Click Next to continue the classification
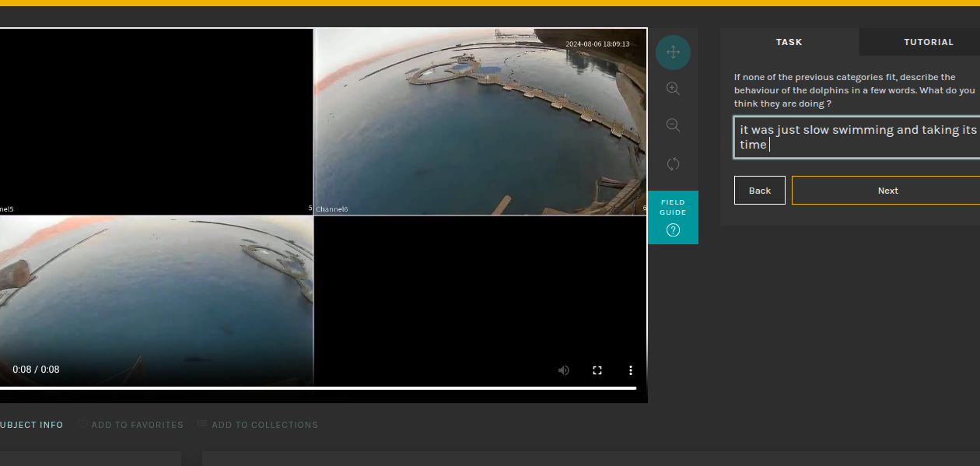The height and width of the screenshot is (466, 980). pyautogui.click(x=887, y=191)
